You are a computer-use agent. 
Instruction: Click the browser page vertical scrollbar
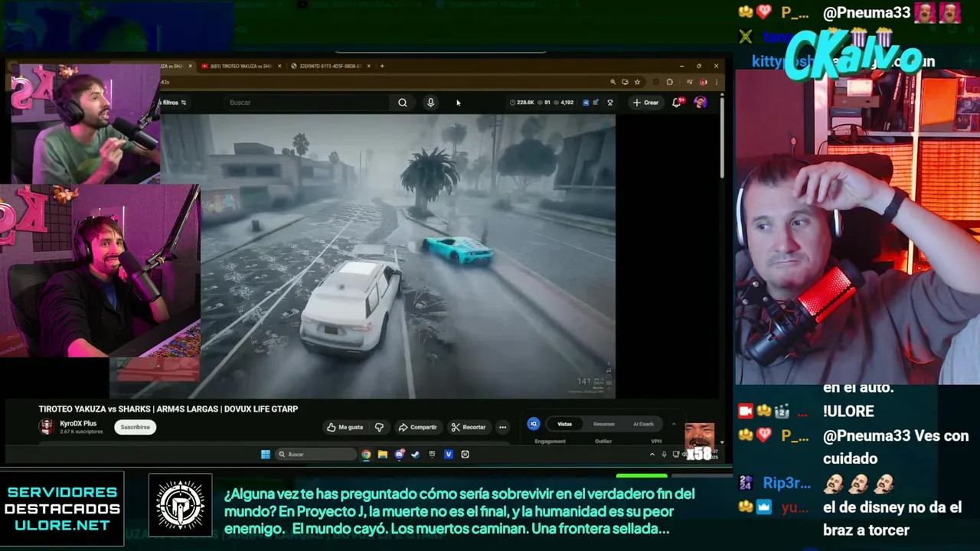722,136
